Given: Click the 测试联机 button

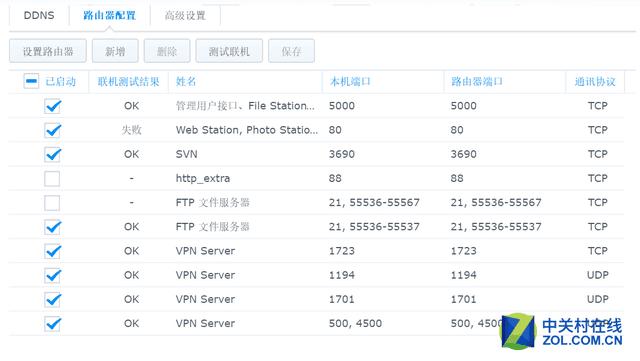Looking at the screenshot, I should pos(229,51).
